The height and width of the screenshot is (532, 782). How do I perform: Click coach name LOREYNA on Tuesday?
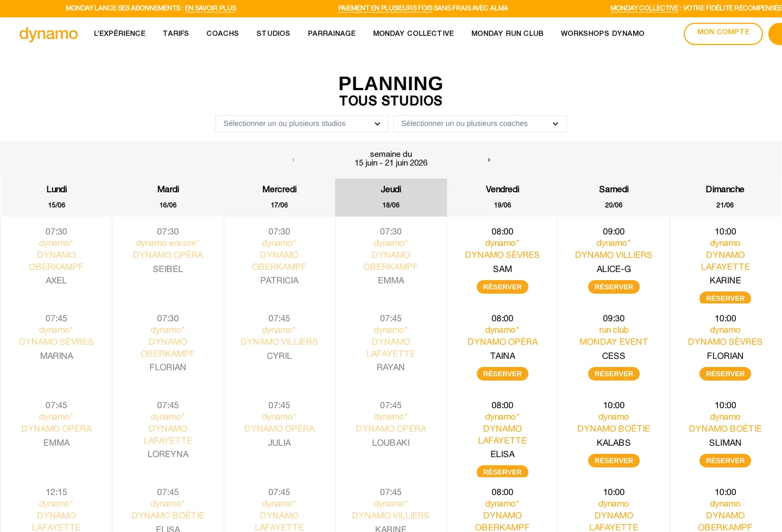(168, 454)
